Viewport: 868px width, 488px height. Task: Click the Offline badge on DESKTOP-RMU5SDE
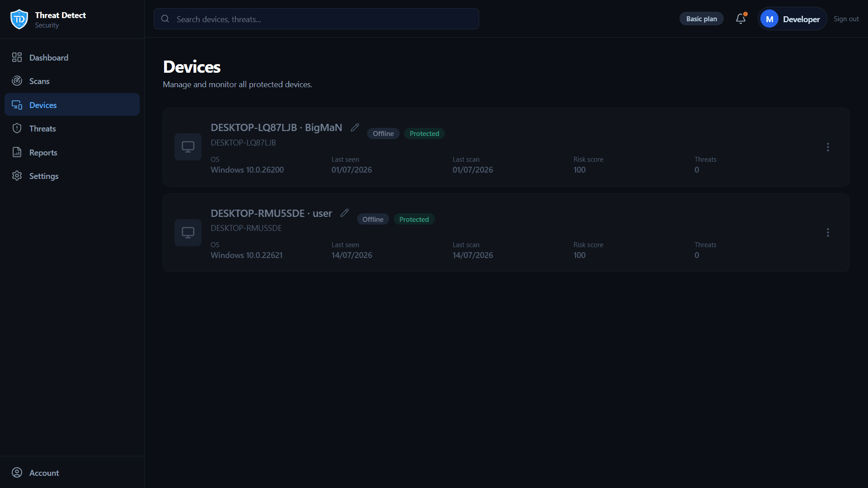pyautogui.click(x=373, y=219)
